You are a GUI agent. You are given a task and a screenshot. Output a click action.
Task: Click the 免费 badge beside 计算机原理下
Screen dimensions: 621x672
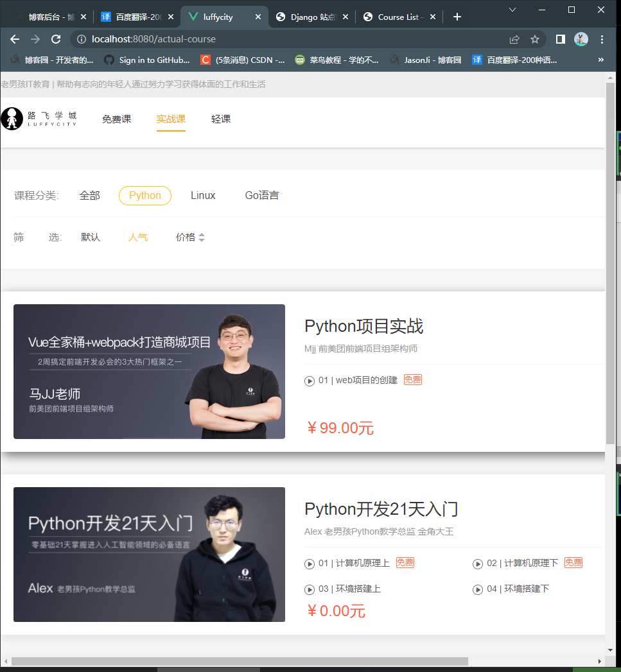pyautogui.click(x=573, y=563)
